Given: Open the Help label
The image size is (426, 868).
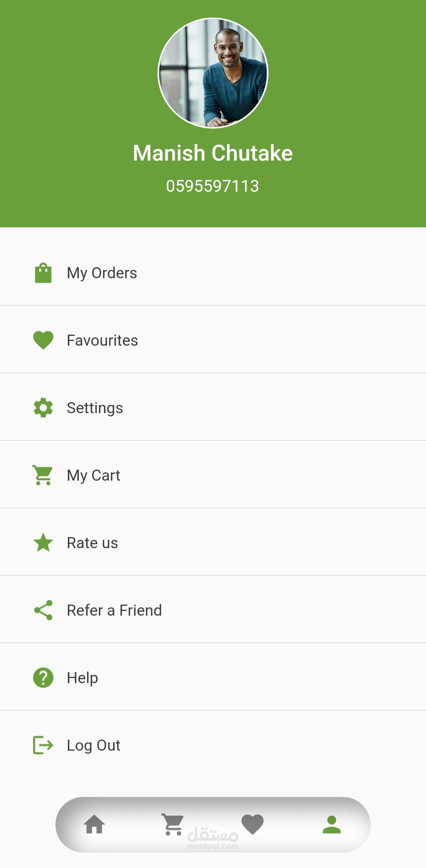Looking at the screenshot, I should click(82, 678).
